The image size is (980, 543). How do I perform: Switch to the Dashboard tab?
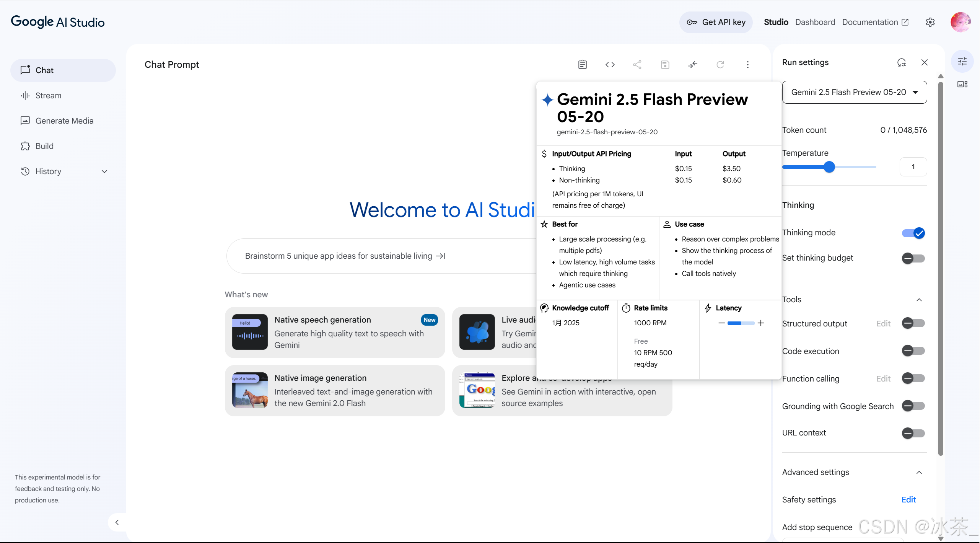815,22
